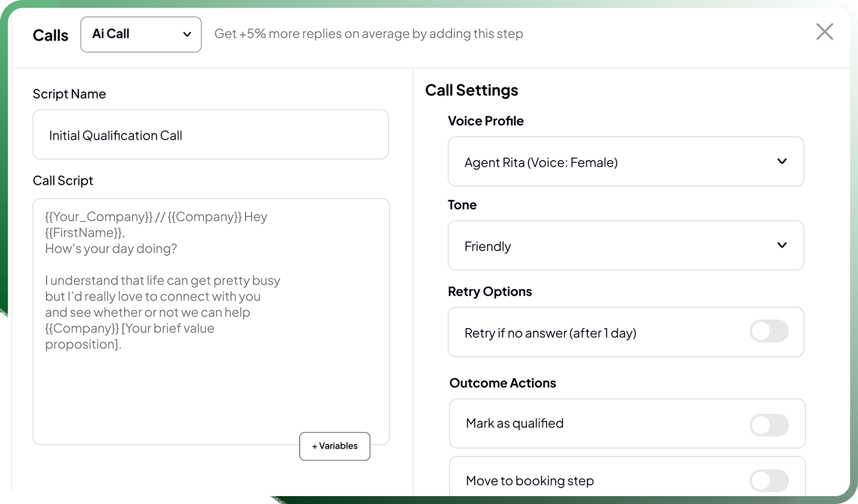Toggle Retry if no answer switch
The image size is (858, 504).
point(768,332)
